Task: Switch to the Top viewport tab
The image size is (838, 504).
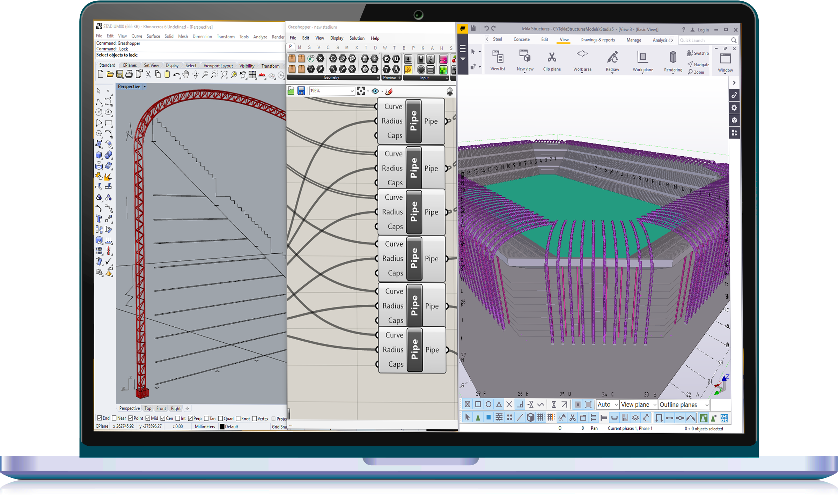Action: coord(148,408)
